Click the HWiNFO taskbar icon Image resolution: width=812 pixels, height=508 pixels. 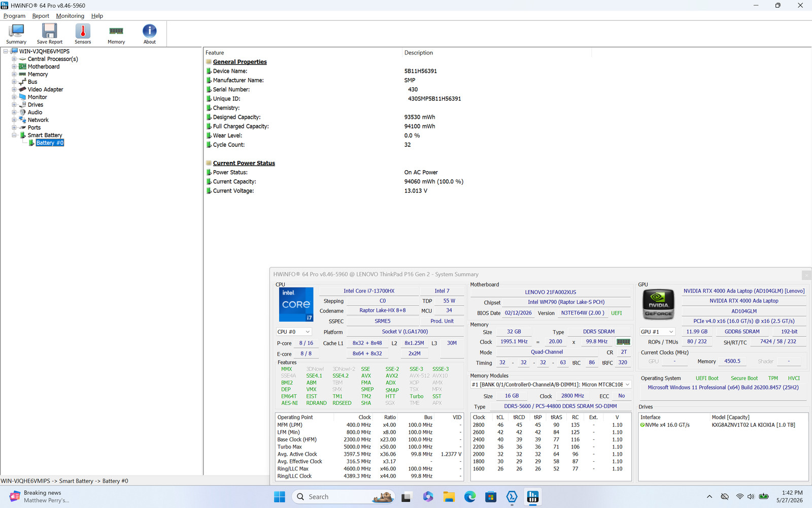(533, 497)
